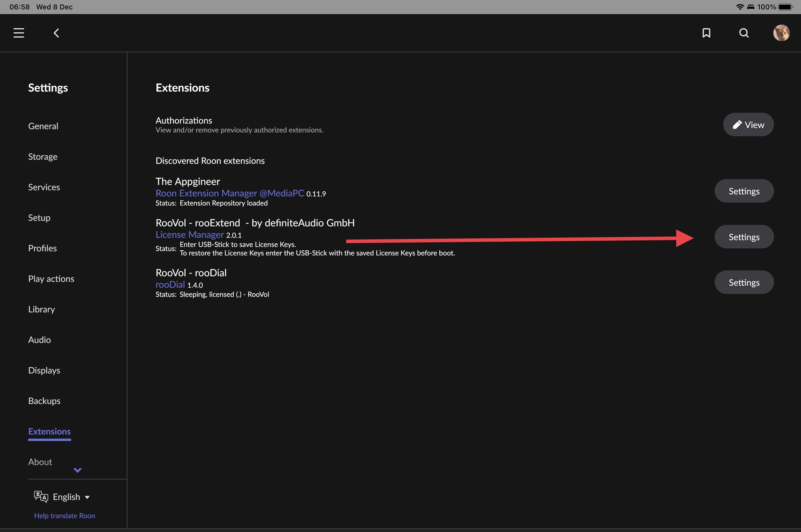The image size is (801, 532).
Task: Click the translation language icon
Action: (x=41, y=497)
